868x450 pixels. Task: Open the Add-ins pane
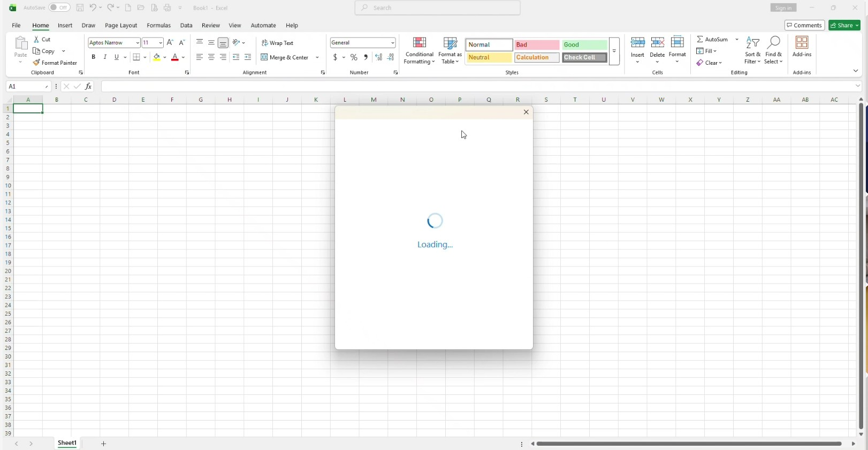(802, 47)
